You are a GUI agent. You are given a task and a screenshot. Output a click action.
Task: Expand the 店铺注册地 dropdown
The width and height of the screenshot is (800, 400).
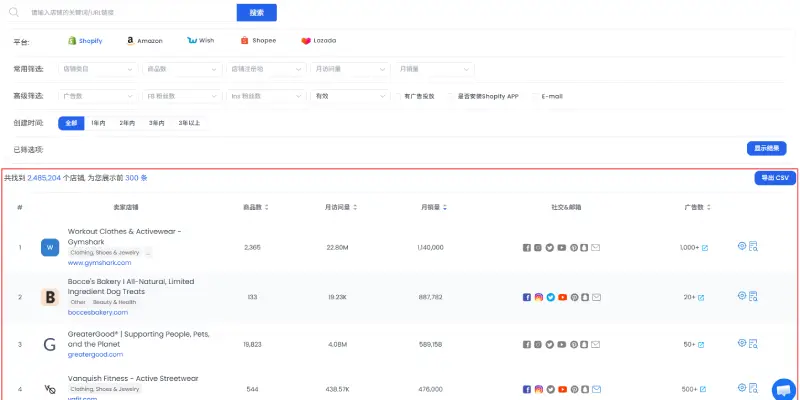pos(266,69)
